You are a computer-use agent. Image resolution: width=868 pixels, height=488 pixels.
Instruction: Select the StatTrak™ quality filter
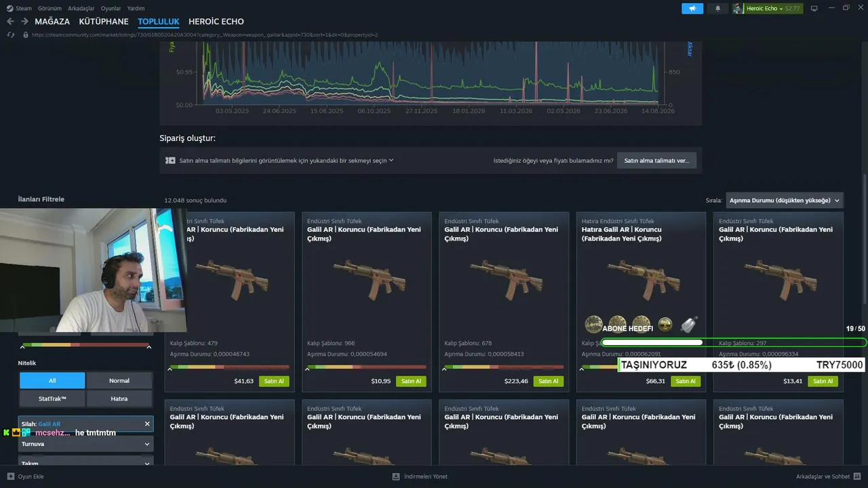tap(52, 399)
